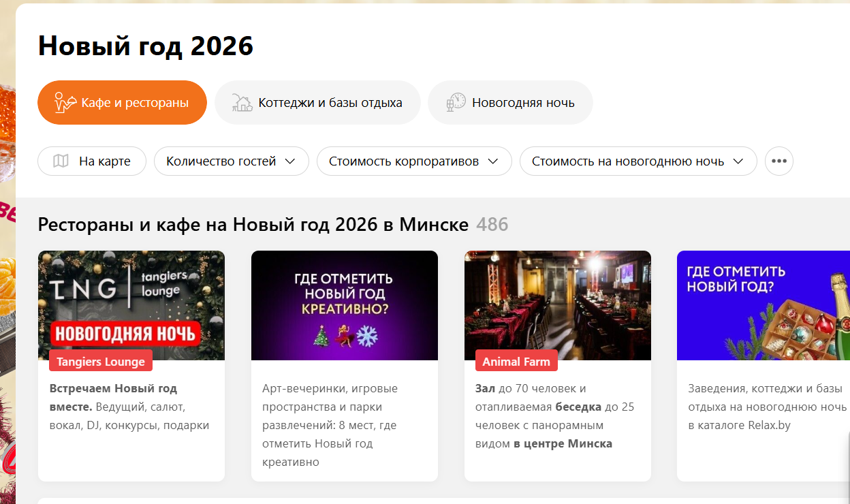Open Стоимость на новогоднюю ночь filter
This screenshot has height=504, width=850.
pyautogui.click(x=638, y=161)
